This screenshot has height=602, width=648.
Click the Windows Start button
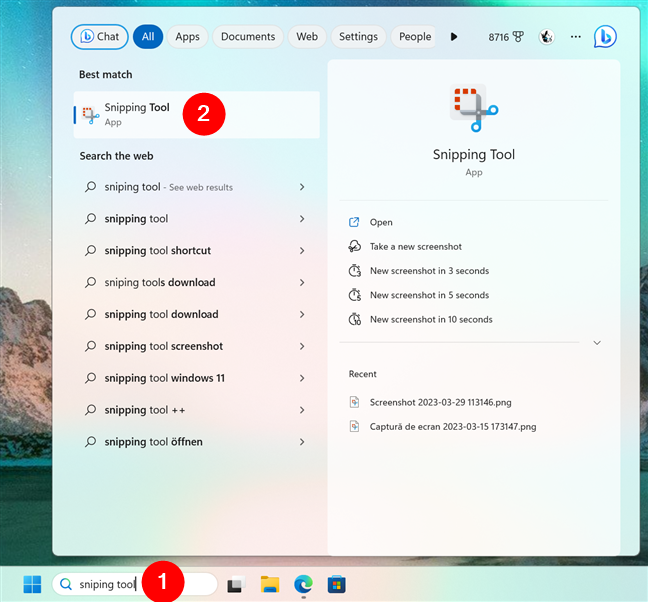point(33,584)
